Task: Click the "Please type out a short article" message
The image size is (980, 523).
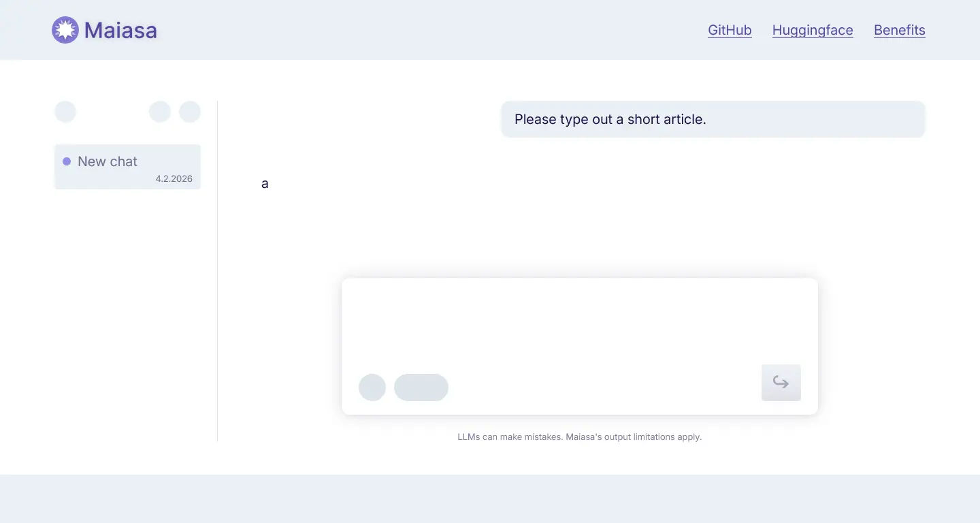Action: pos(610,119)
